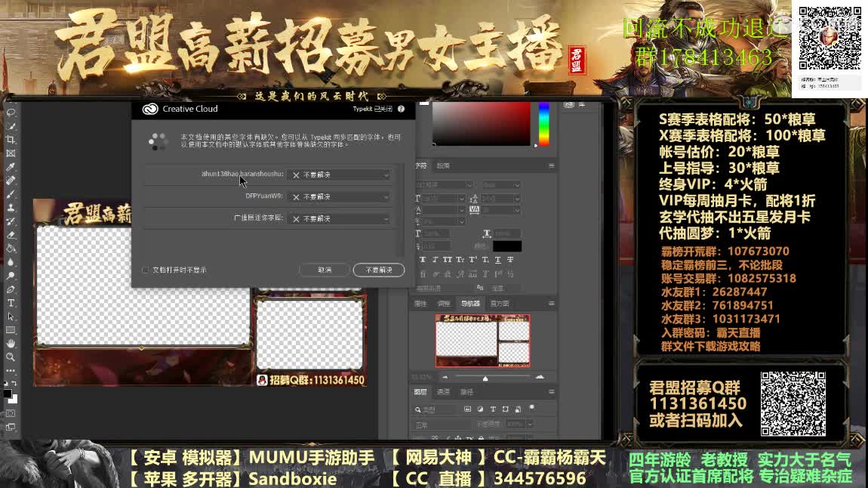The height and width of the screenshot is (488, 868).
Task: Click Cancel button in font dialog
Action: point(325,270)
